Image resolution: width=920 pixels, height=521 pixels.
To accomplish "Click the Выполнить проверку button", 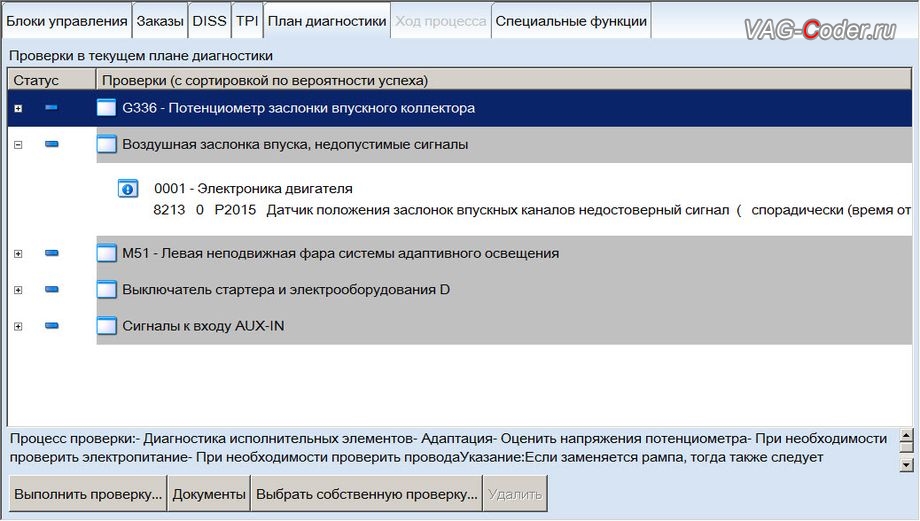I will (88, 495).
